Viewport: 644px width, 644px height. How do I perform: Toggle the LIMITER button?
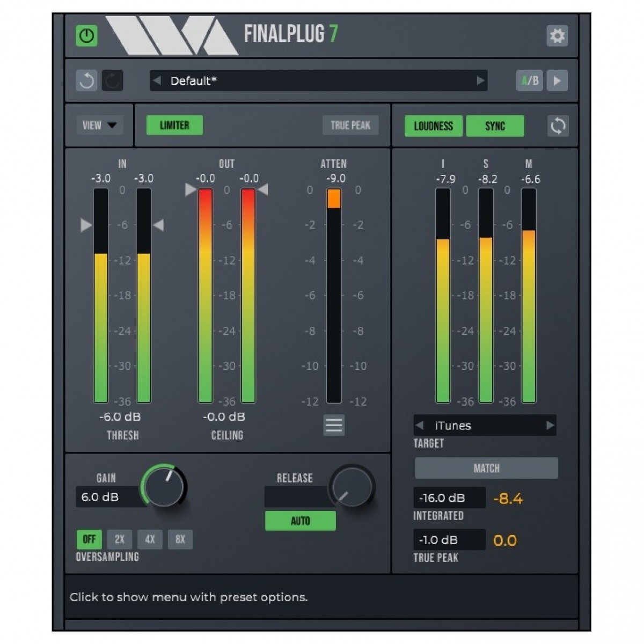tap(174, 126)
